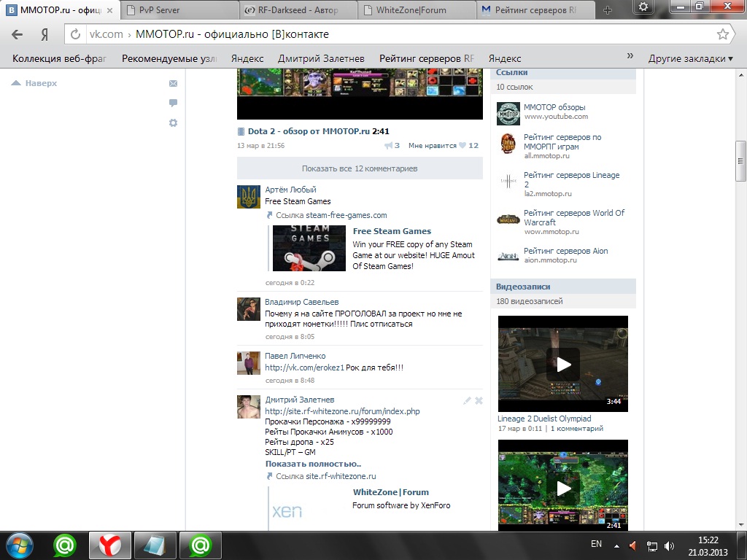Open site.rf-whitezone.ru forum link
The height and width of the screenshot is (560, 747).
click(x=342, y=411)
